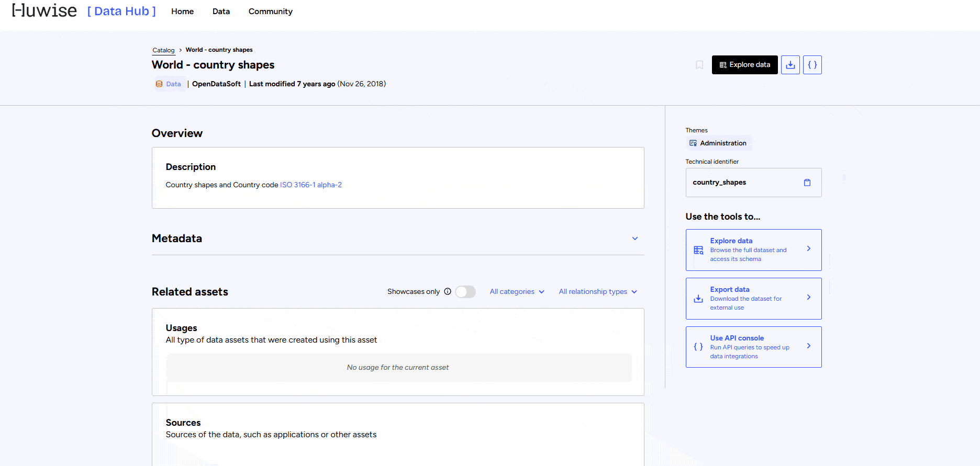Toggle the Showcases only switch
980x466 pixels.
465,292
